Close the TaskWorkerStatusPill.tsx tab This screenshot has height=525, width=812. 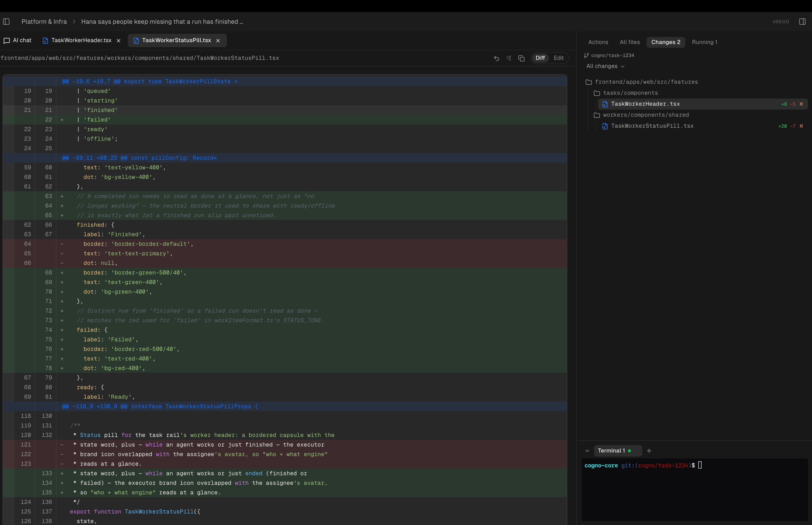click(218, 41)
